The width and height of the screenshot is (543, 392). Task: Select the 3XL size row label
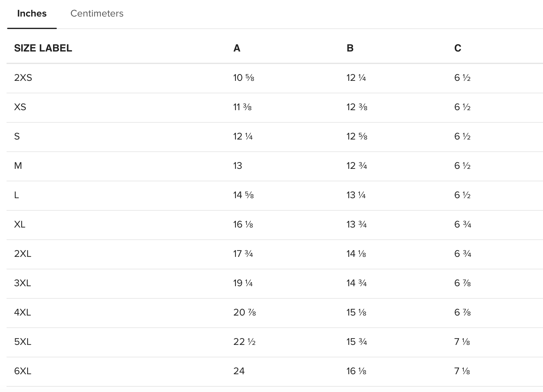click(22, 283)
